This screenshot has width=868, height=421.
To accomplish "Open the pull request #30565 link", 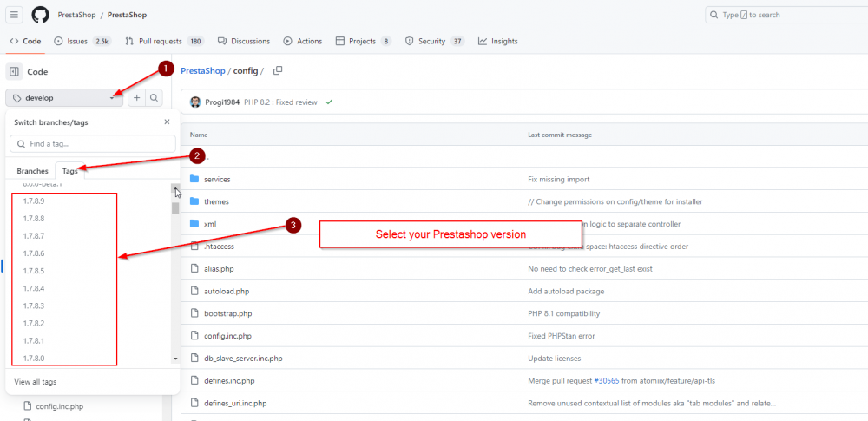I will pyautogui.click(x=607, y=380).
